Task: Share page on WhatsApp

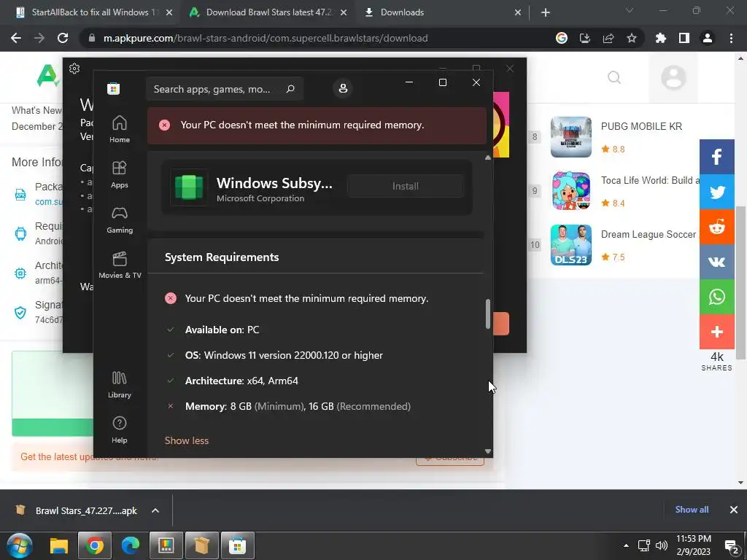Action: [x=716, y=297]
